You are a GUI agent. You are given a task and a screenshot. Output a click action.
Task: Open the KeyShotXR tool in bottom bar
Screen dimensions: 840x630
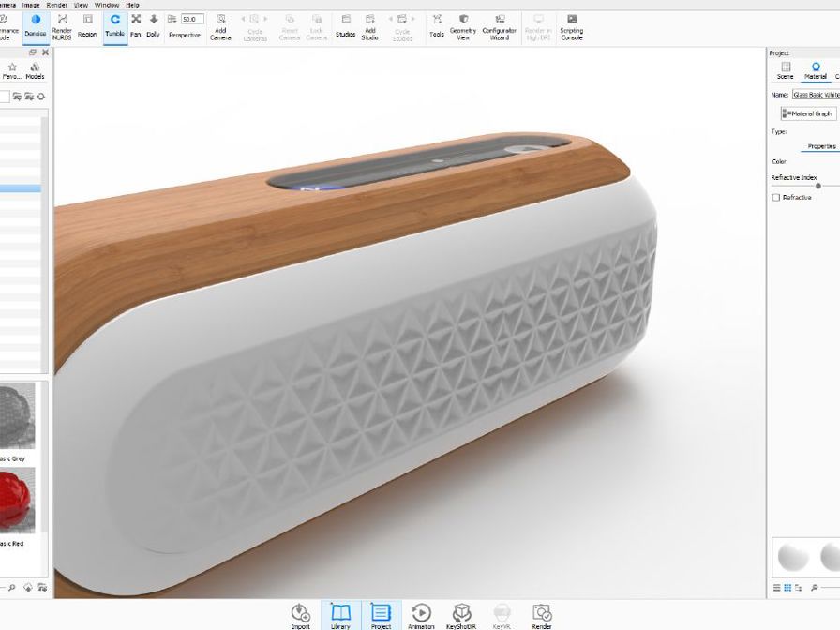coord(461,615)
